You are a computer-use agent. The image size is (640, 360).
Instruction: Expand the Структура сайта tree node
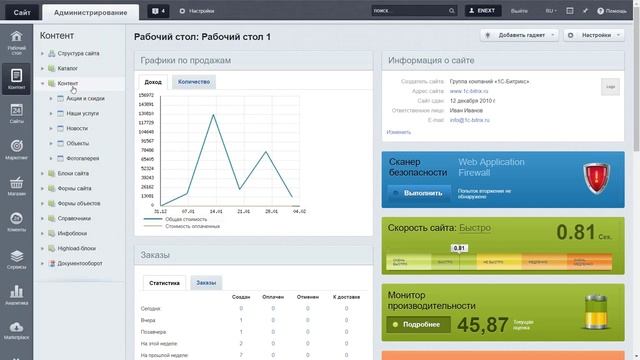(42, 53)
